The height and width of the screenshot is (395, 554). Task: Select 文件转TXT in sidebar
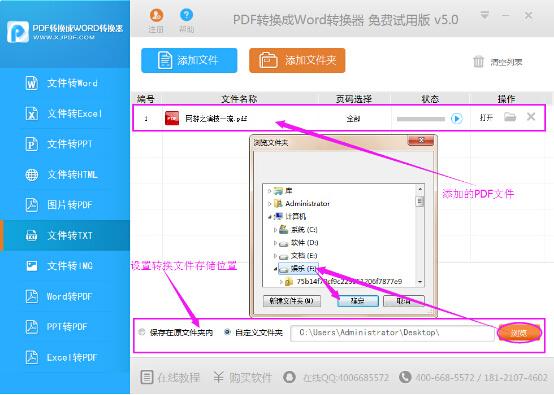65,235
